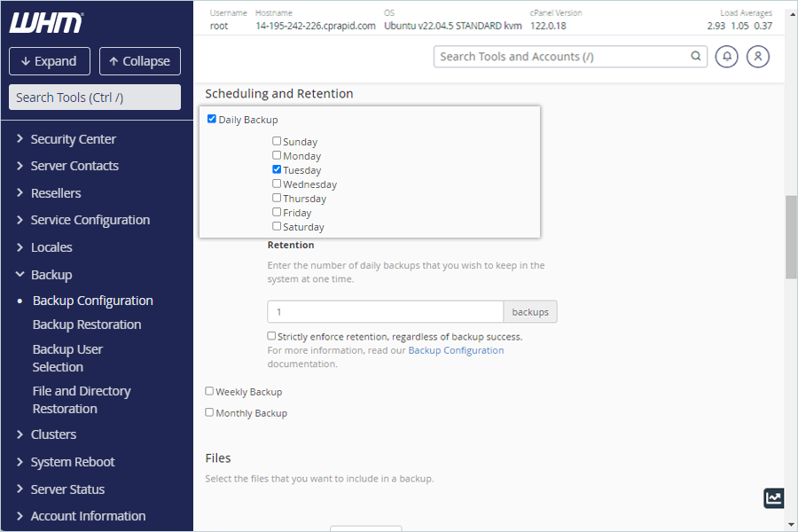The width and height of the screenshot is (798, 532).
Task: Expand the System Reboot chevron
Action: point(20,462)
